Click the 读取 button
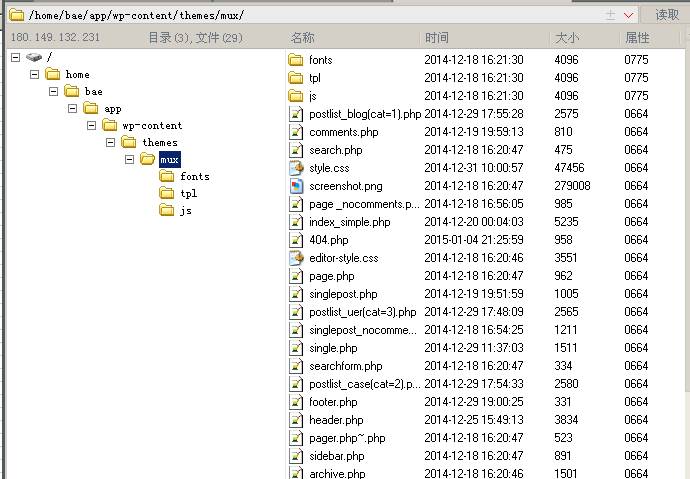The height and width of the screenshot is (479, 690). (x=667, y=15)
